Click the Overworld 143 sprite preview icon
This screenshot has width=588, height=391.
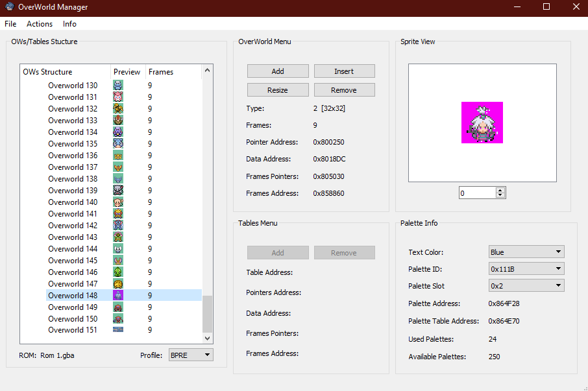pos(118,237)
